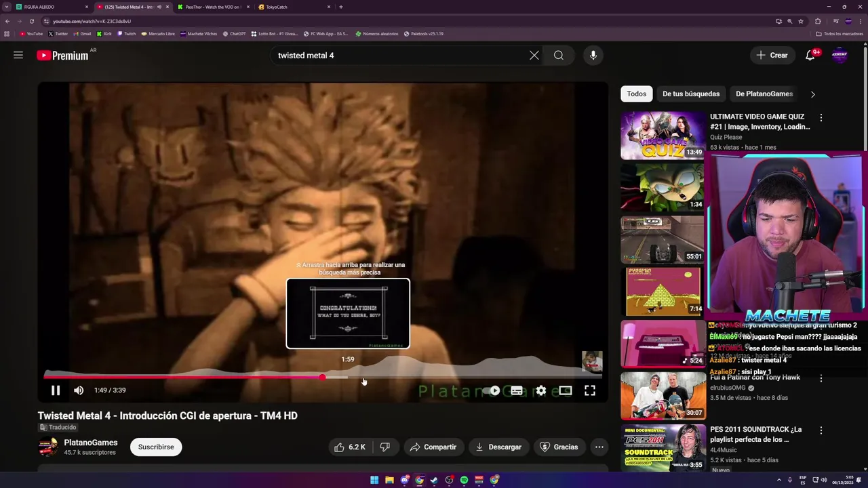Open the Todos los marcadores folder

coord(840,34)
